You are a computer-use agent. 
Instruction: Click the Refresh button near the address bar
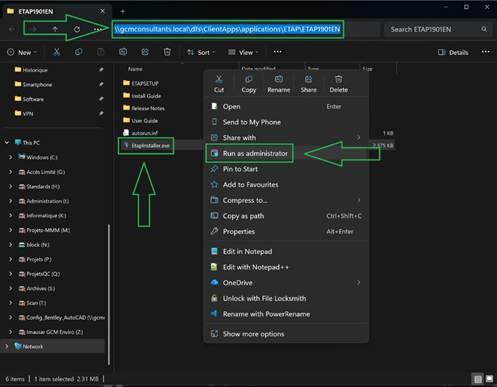tap(77, 29)
